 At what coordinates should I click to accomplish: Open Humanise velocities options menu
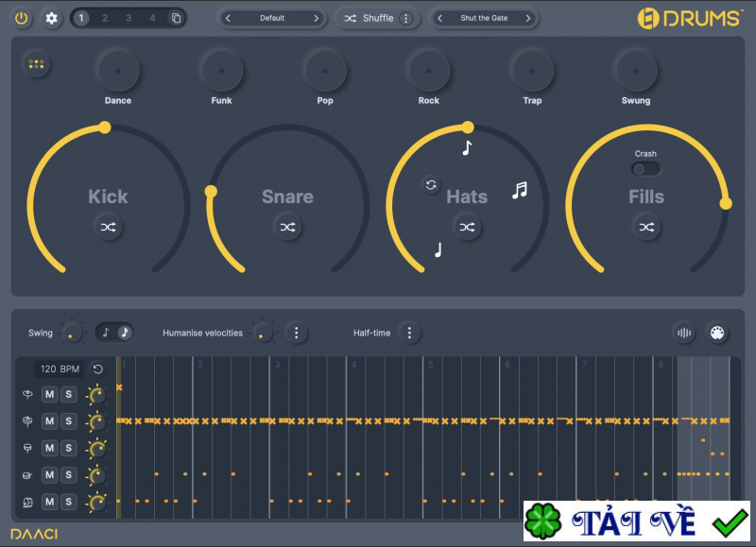[x=297, y=333]
